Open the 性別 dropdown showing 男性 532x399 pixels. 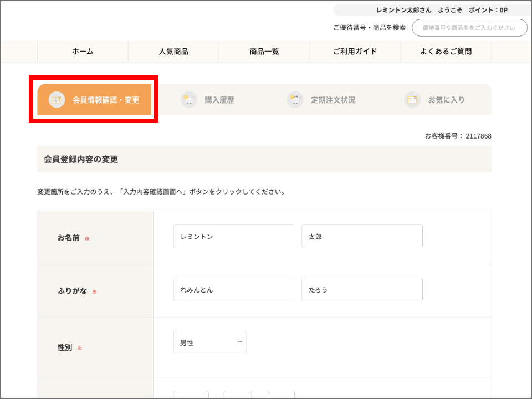point(210,342)
